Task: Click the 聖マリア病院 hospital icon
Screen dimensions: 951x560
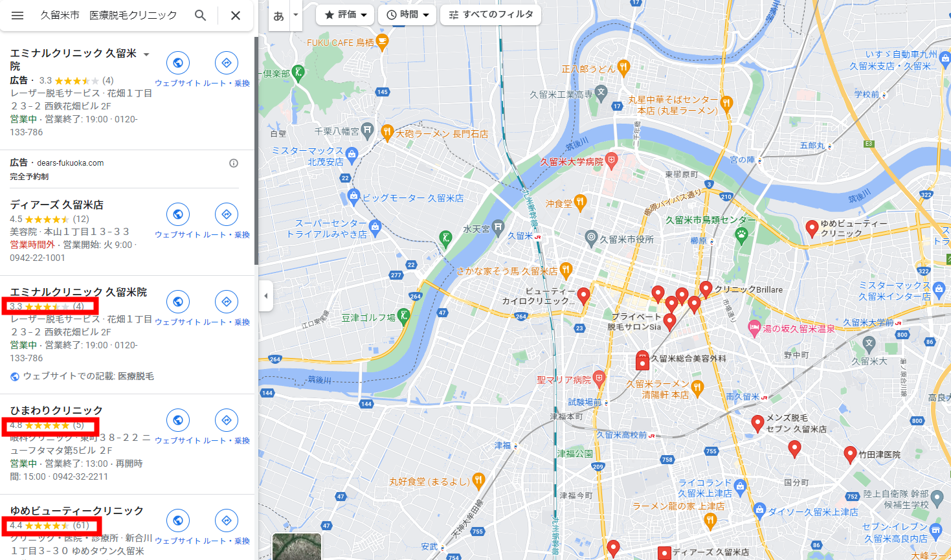Action: point(599,379)
